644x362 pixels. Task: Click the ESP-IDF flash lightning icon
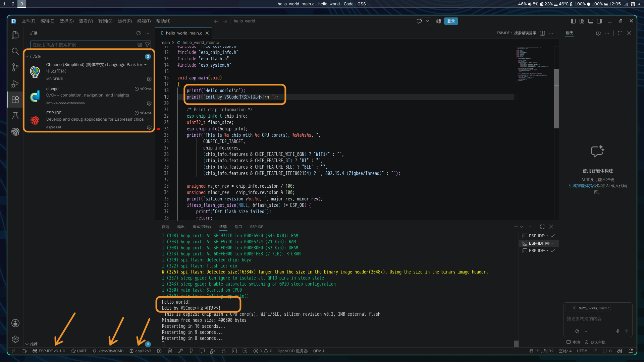(x=192, y=351)
